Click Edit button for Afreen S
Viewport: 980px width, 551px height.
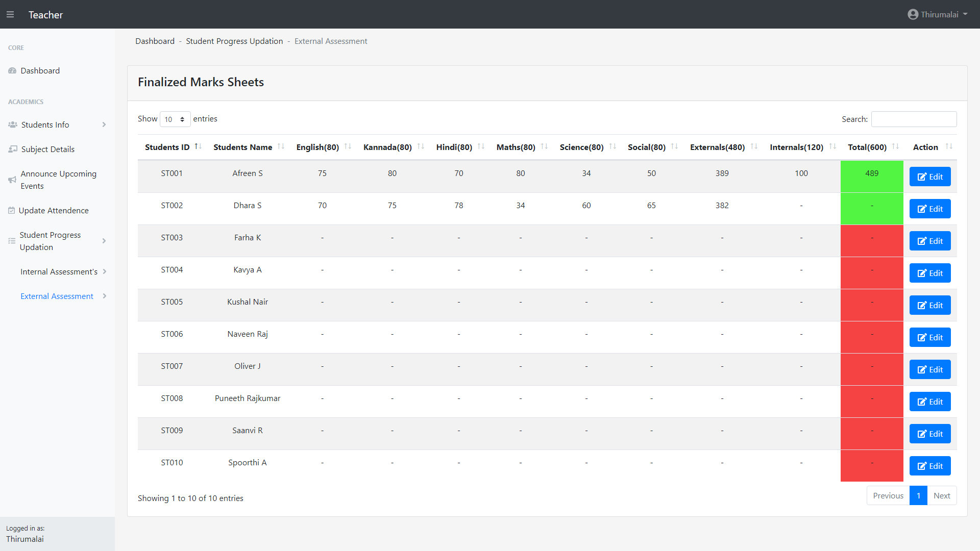coord(930,177)
